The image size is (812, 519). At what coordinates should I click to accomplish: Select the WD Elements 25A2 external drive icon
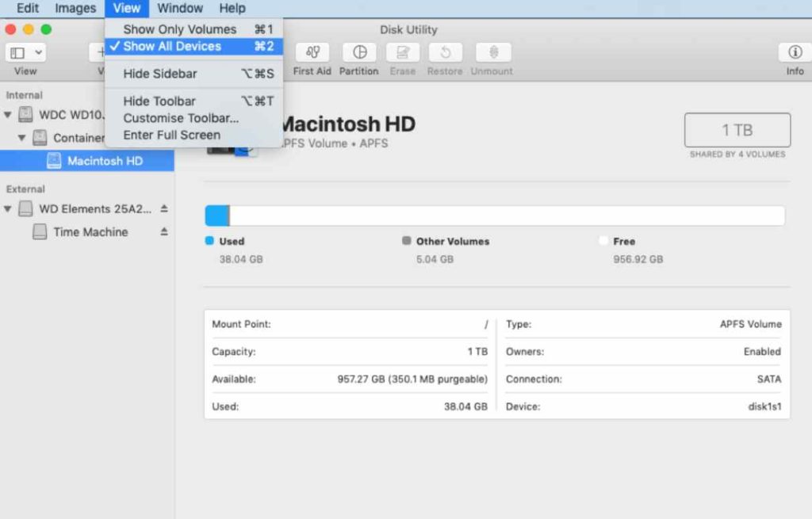25,208
